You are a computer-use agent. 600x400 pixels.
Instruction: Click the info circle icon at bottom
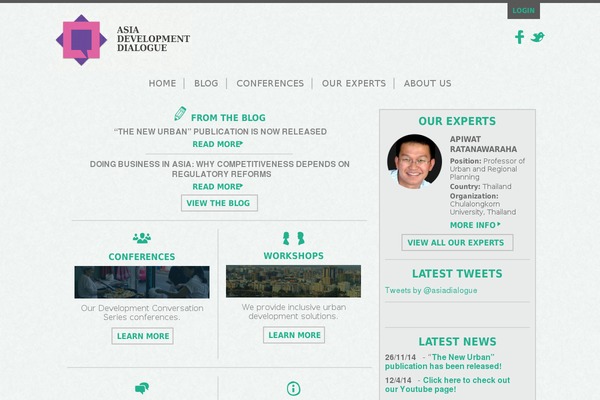point(293,389)
